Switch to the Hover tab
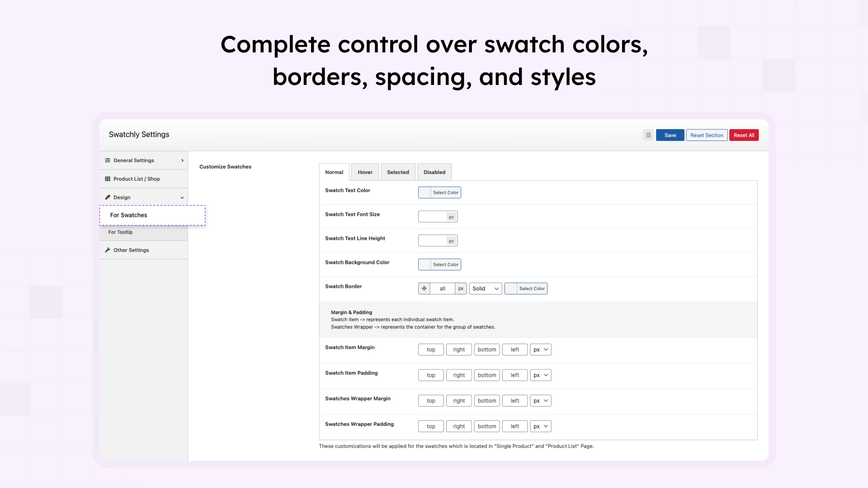Viewport: 868px width, 488px height. [x=365, y=172]
